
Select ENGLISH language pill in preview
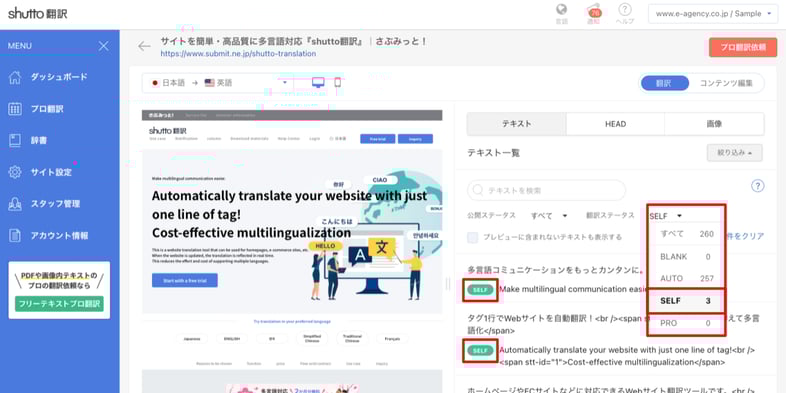click(233, 338)
